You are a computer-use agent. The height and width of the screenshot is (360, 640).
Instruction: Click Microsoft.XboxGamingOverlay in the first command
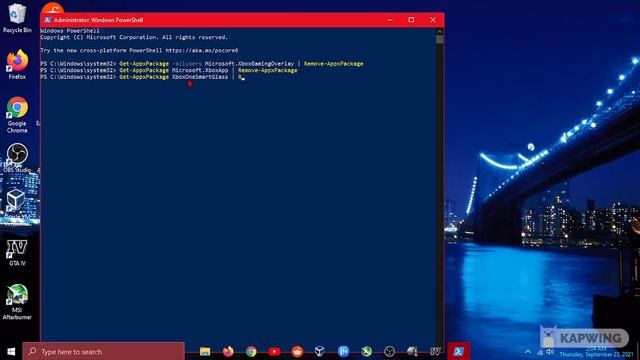pos(249,64)
